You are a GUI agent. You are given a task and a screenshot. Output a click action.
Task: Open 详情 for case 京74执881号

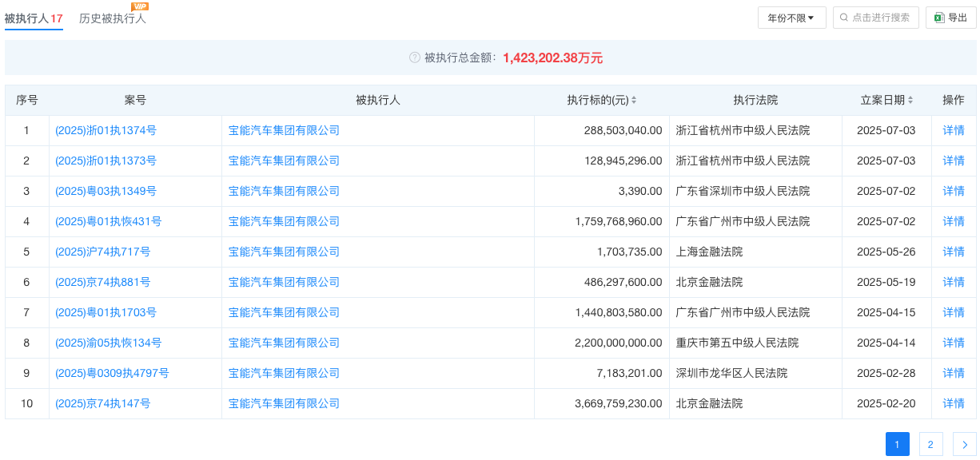coord(954,282)
